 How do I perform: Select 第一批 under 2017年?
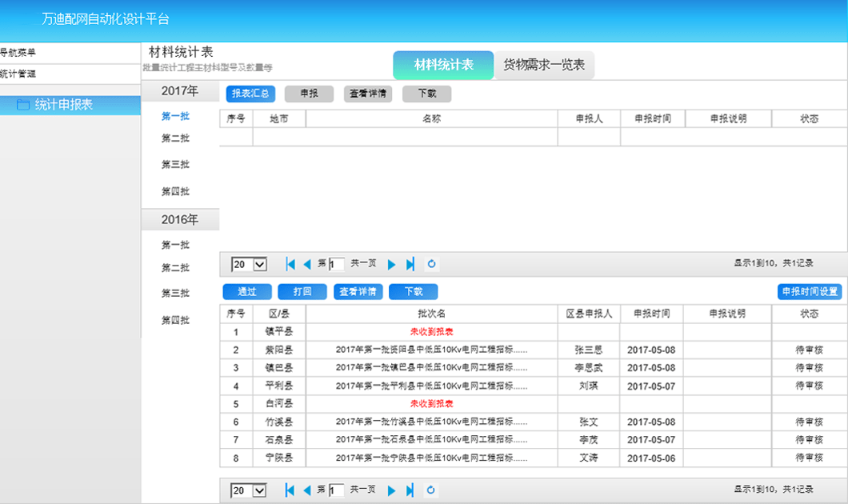point(175,116)
